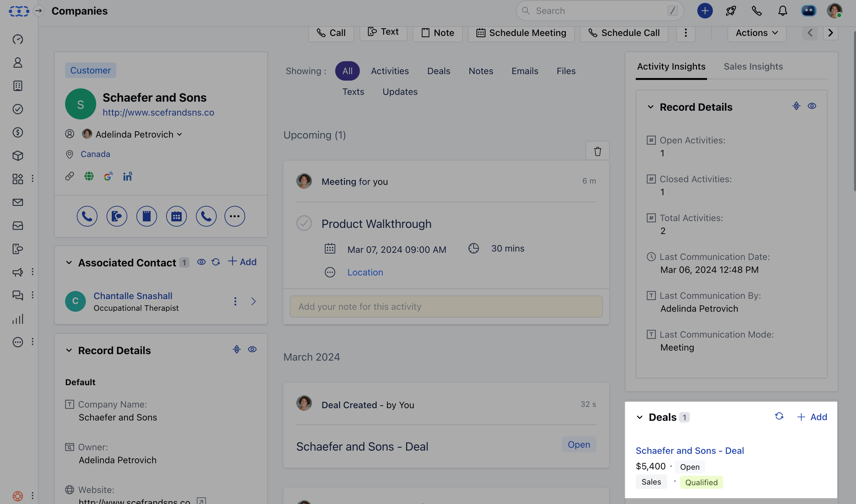Select the All filter pill

(347, 71)
